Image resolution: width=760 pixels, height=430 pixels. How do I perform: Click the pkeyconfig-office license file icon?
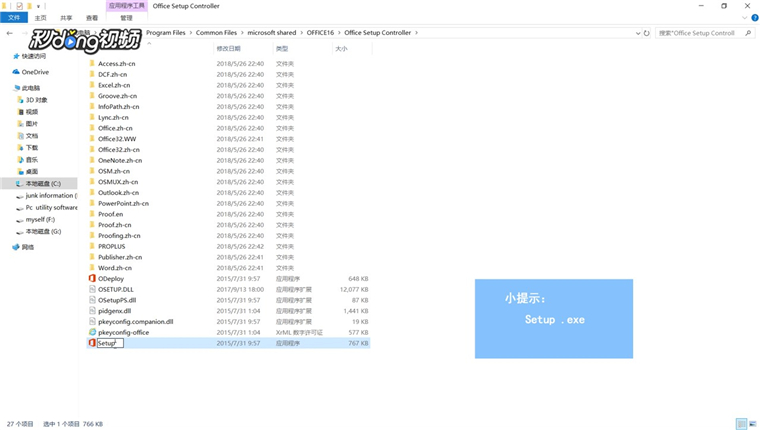[92, 332]
